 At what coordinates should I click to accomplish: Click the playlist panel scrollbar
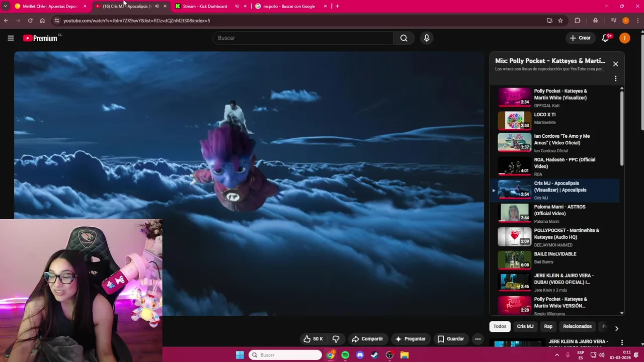click(x=622, y=128)
